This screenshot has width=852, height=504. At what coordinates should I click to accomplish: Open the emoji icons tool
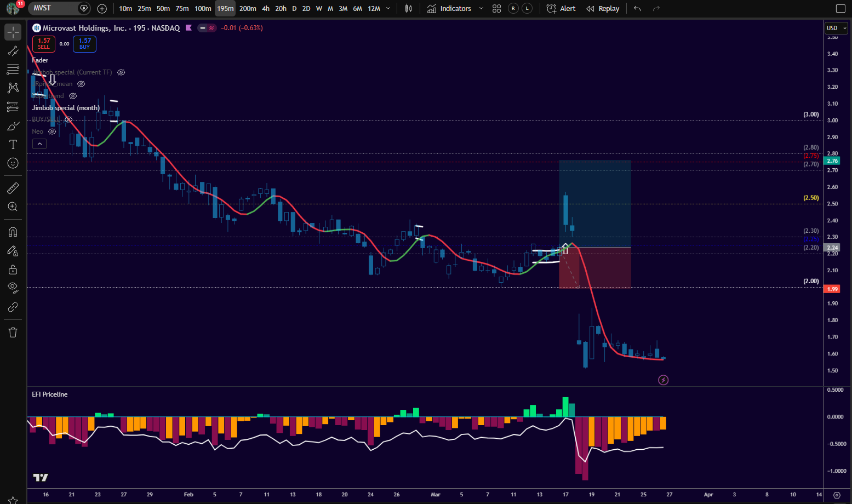point(13,163)
